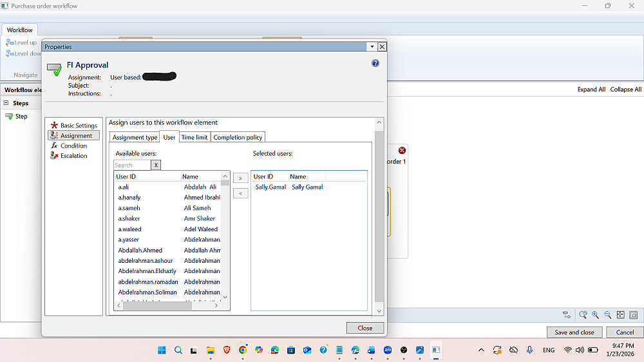Add the selected user with the > button
Viewport: 644px width, 362px height.
[x=241, y=178]
